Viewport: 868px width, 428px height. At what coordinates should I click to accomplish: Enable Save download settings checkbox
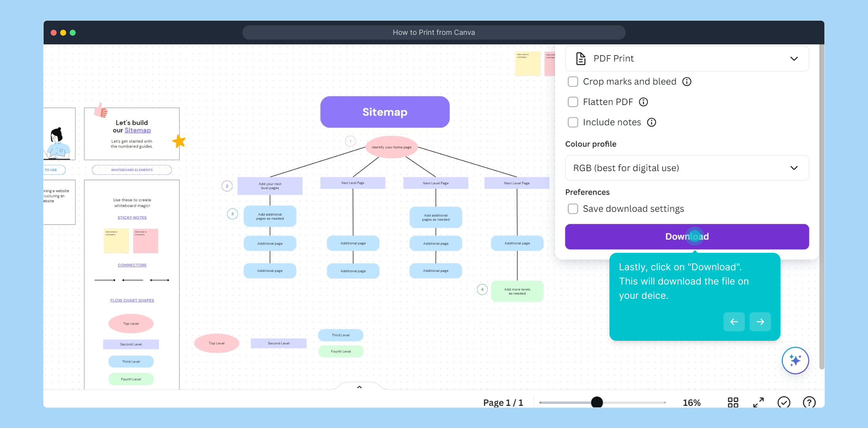tap(573, 209)
